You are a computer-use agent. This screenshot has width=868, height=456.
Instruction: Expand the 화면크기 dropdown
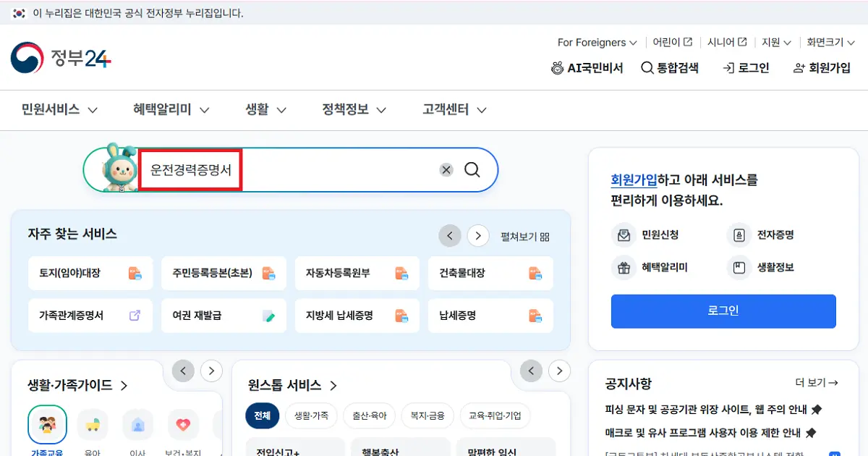(x=831, y=43)
